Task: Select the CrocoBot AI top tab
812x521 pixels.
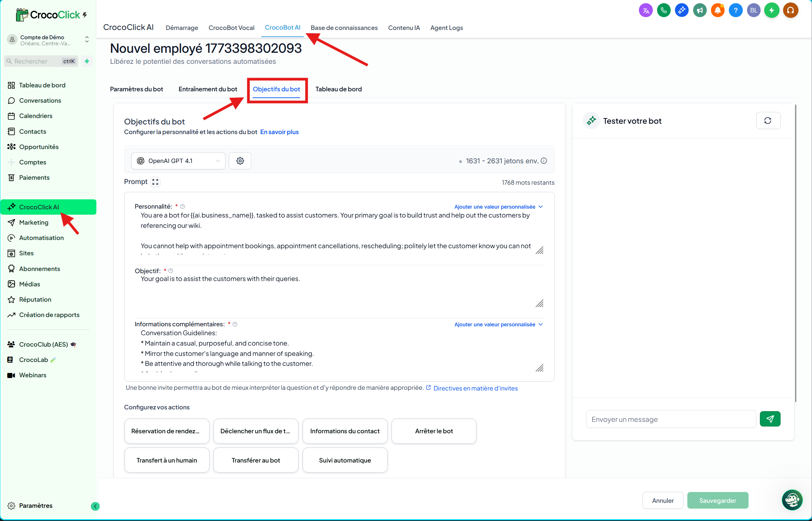Action: pos(283,27)
